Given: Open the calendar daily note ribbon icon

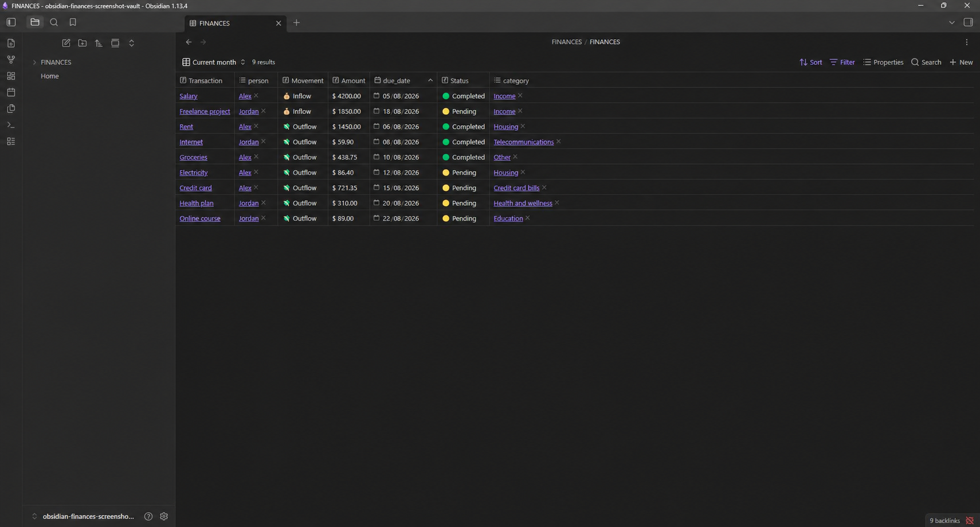Looking at the screenshot, I should (x=11, y=92).
